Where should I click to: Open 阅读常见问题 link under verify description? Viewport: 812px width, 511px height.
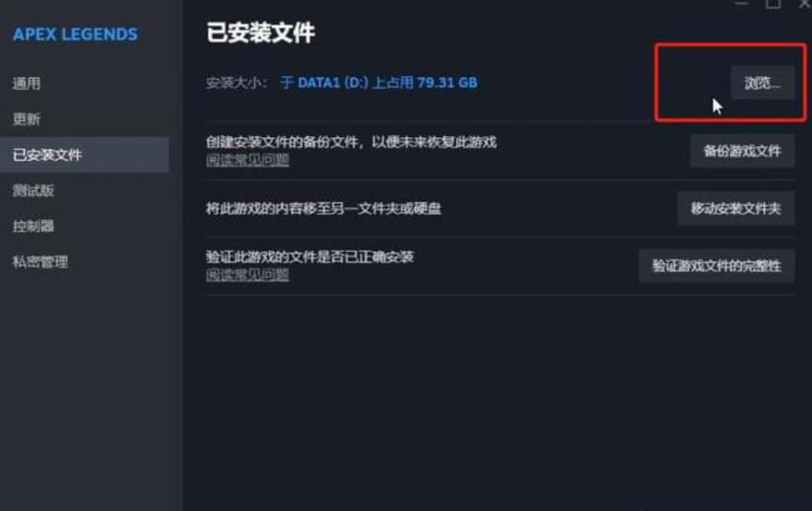click(247, 275)
